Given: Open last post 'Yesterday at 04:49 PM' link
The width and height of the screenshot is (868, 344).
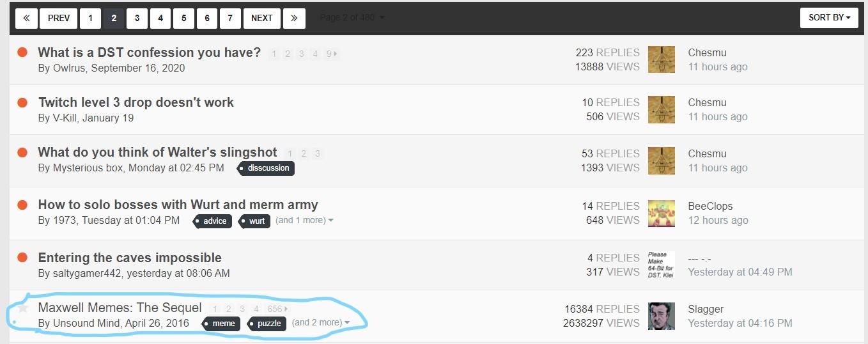Looking at the screenshot, I should (x=740, y=272).
